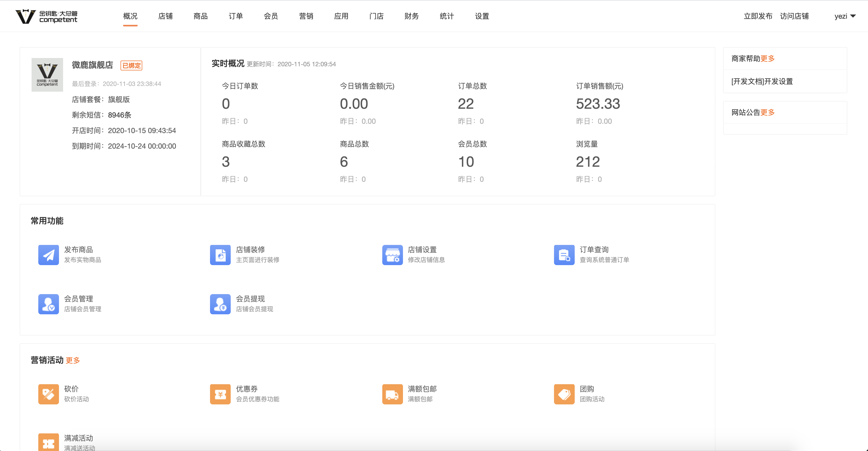The image size is (868, 451).
Task: Click the 到期时间 2024-10-24 00:00:00 text
Action: click(124, 146)
